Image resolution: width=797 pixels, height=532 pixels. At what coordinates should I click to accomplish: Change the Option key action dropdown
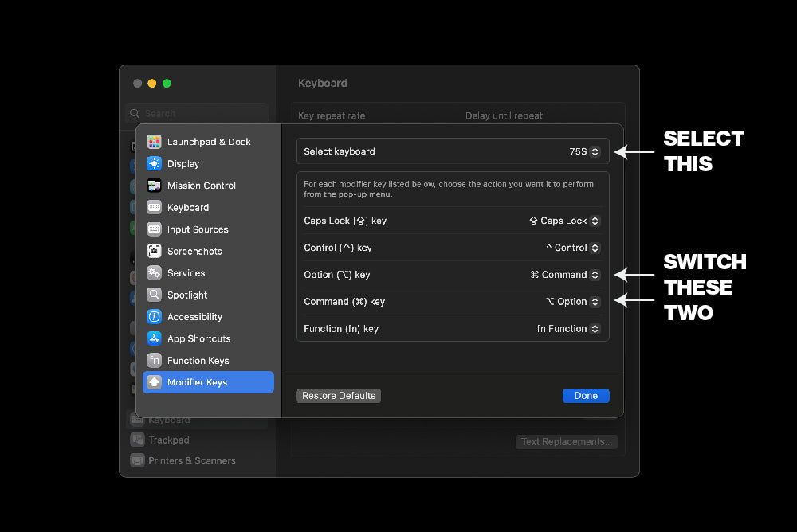[x=565, y=275]
